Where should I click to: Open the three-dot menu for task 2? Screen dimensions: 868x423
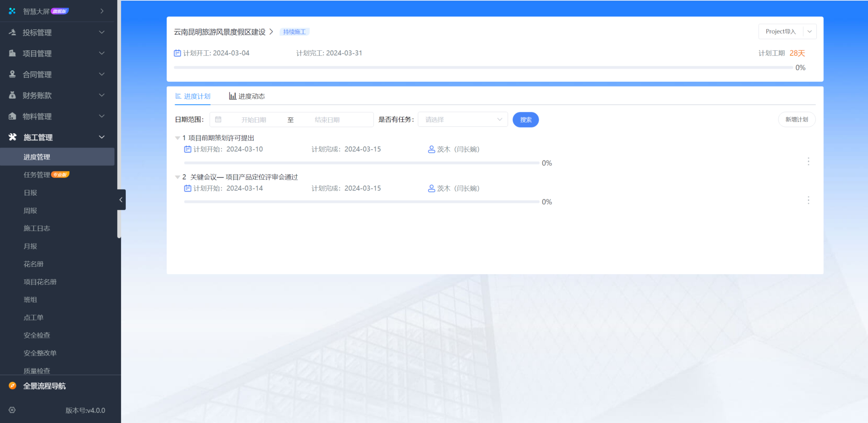point(808,200)
